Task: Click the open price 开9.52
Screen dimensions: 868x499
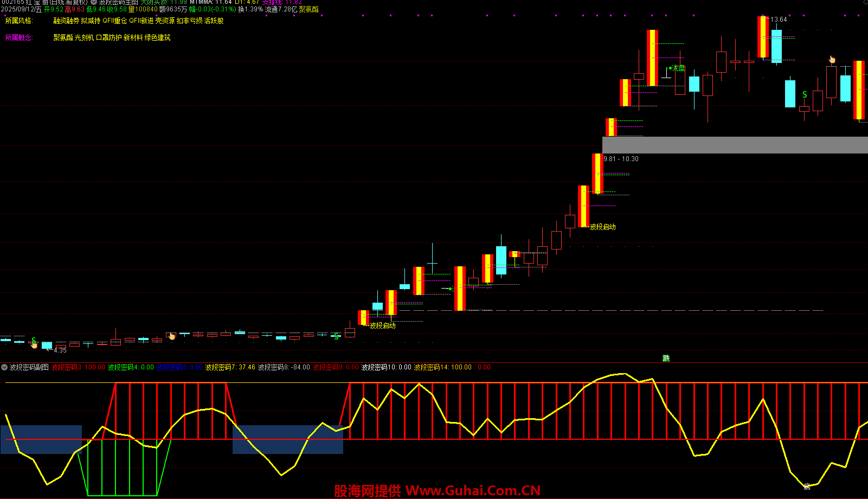Action: [x=54, y=9]
